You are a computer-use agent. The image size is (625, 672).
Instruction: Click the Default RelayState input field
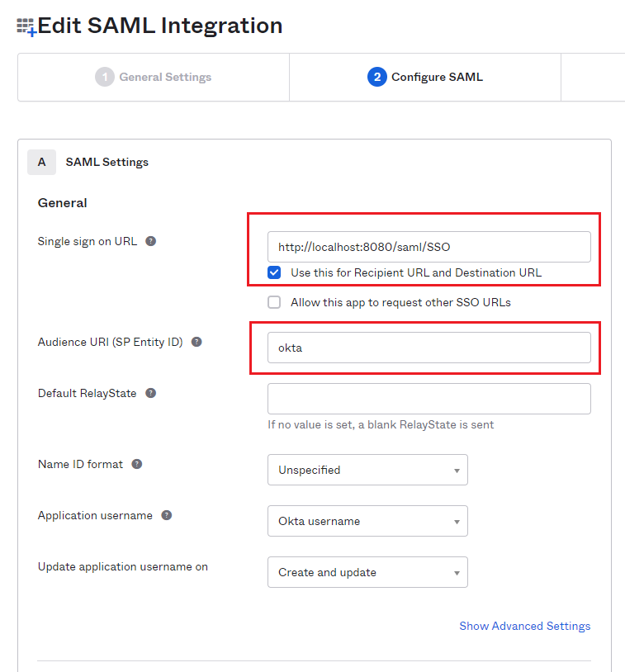click(x=429, y=399)
